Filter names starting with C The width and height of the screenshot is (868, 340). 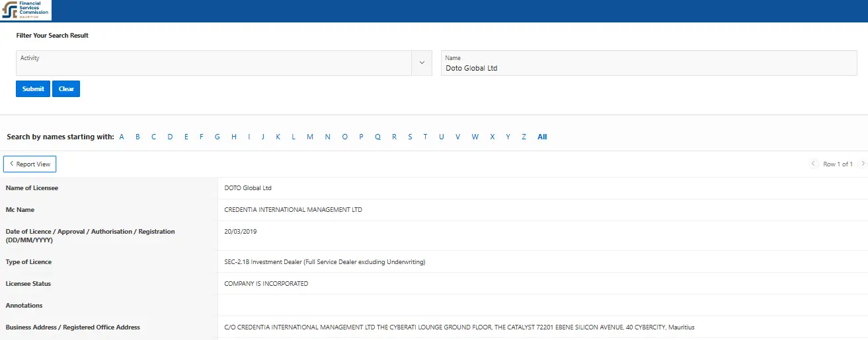pyautogui.click(x=154, y=137)
